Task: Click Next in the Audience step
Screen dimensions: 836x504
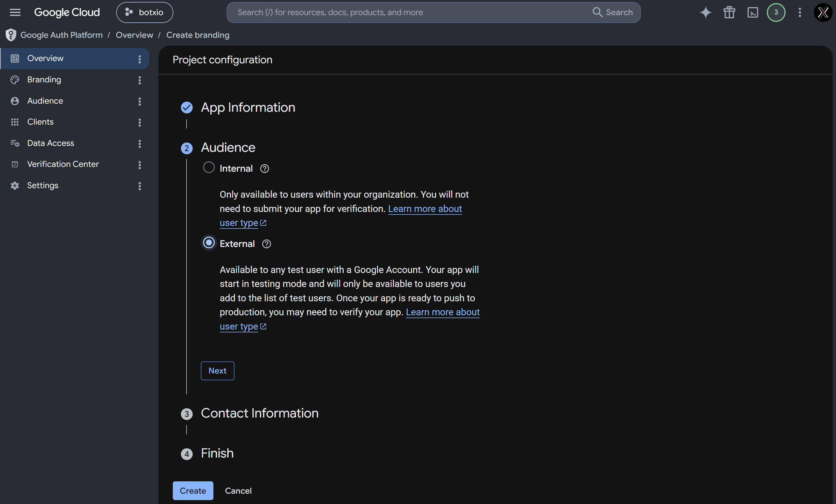Action: point(218,371)
